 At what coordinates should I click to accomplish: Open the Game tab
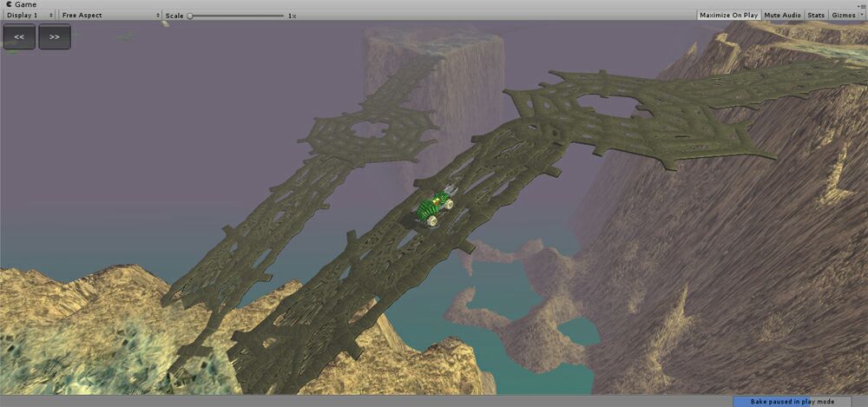22,4
